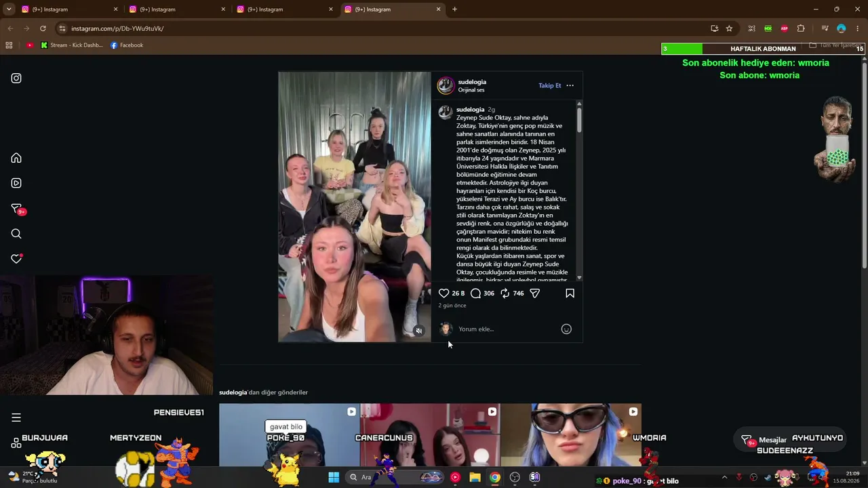This screenshot has height=488, width=868.
Task: Open browser extensions puzzle icon
Action: (x=801, y=28)
